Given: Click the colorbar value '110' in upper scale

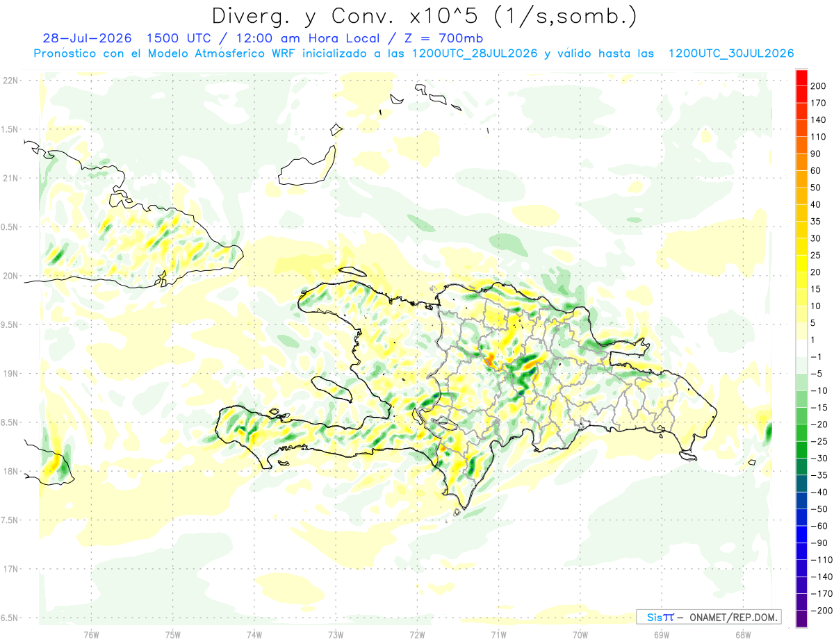Looking at the screenshot, I should 819,137.
